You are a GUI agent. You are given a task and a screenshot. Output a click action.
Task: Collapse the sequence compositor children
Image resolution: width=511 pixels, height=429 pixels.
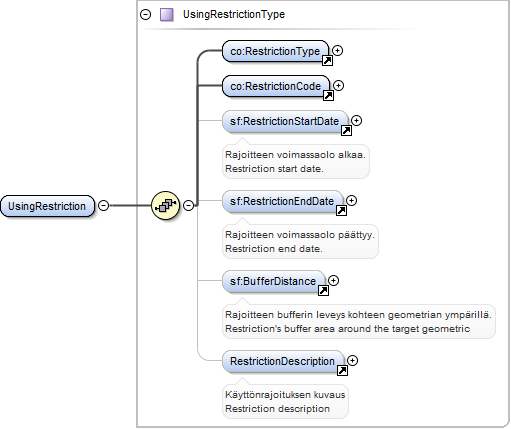pos(189,205)
